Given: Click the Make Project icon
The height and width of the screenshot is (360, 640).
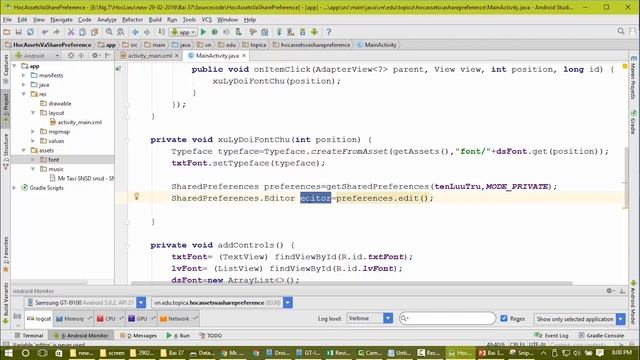Looking at the screenshot, I should [161, 32].
